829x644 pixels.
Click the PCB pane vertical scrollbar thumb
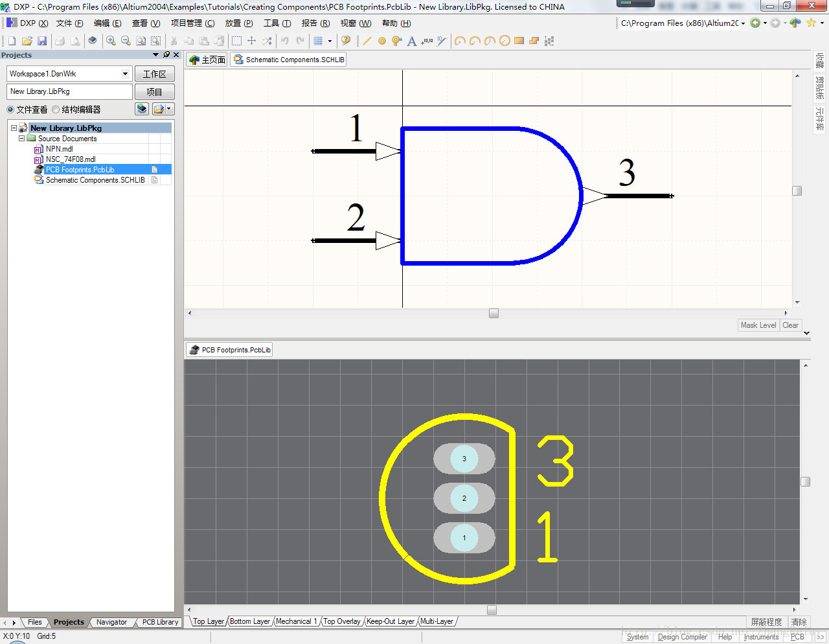(x=805, y=482)
